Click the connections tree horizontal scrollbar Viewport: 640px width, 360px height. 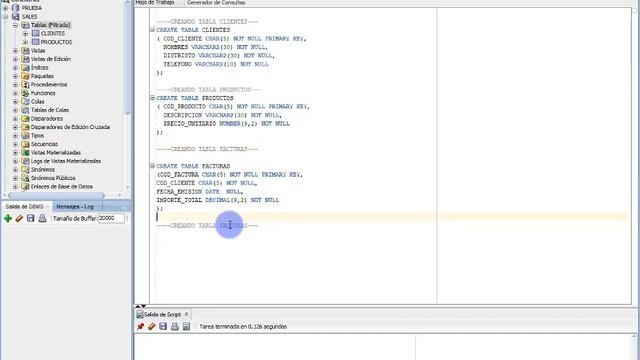tap(56, 195)
